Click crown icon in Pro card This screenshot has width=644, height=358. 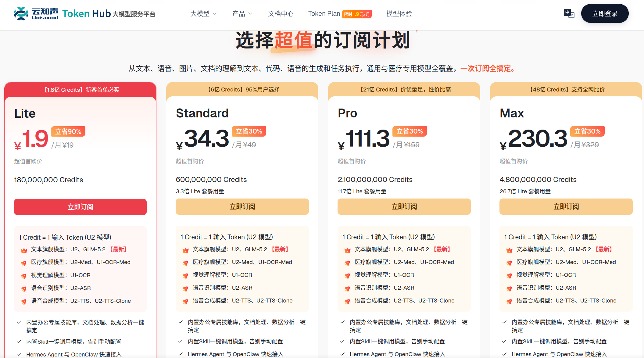pos(347,250)
